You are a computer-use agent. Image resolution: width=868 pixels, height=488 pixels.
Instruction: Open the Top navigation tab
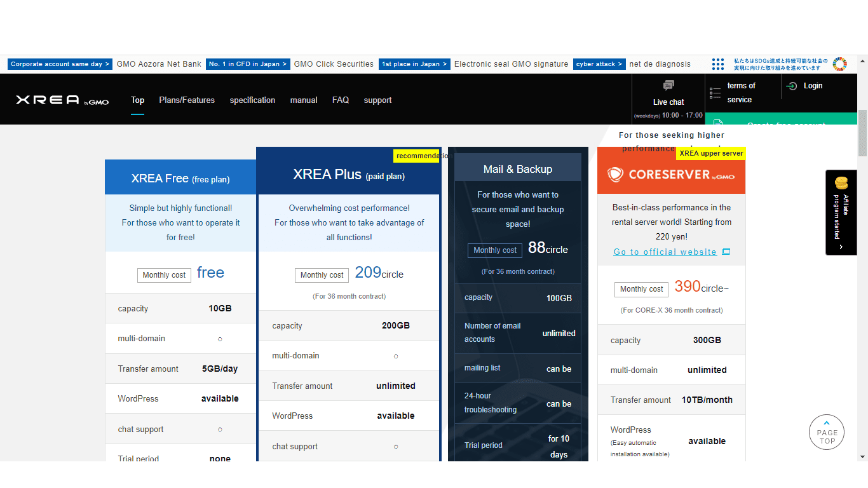pyautogui.click(x=138, y=100)
